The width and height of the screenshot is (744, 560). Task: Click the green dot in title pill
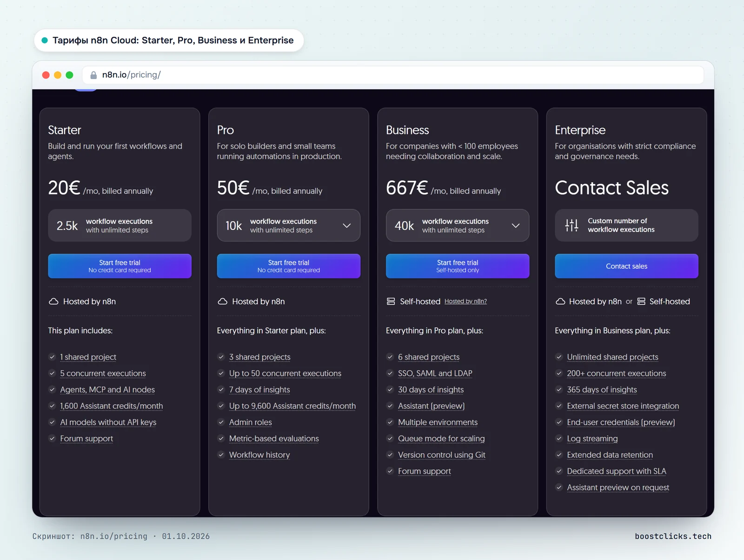[x=45, y=40]
